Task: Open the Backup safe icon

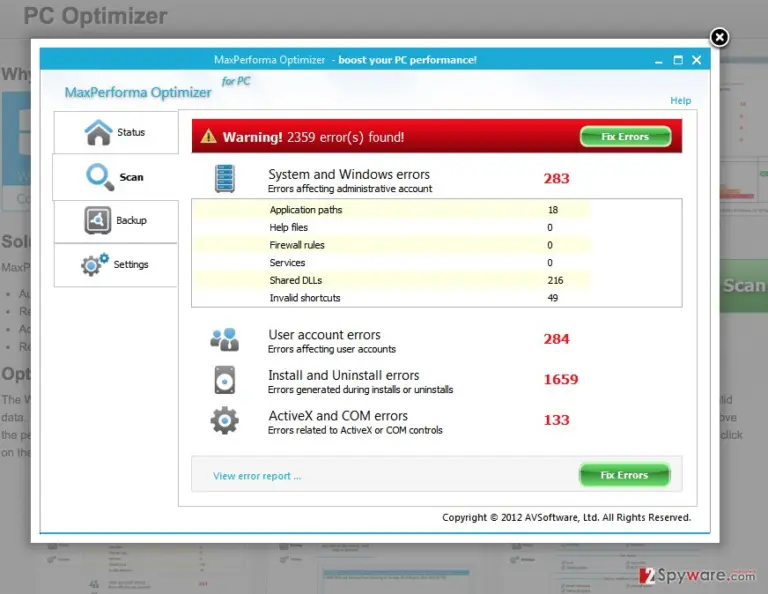Action: point(97,220)
